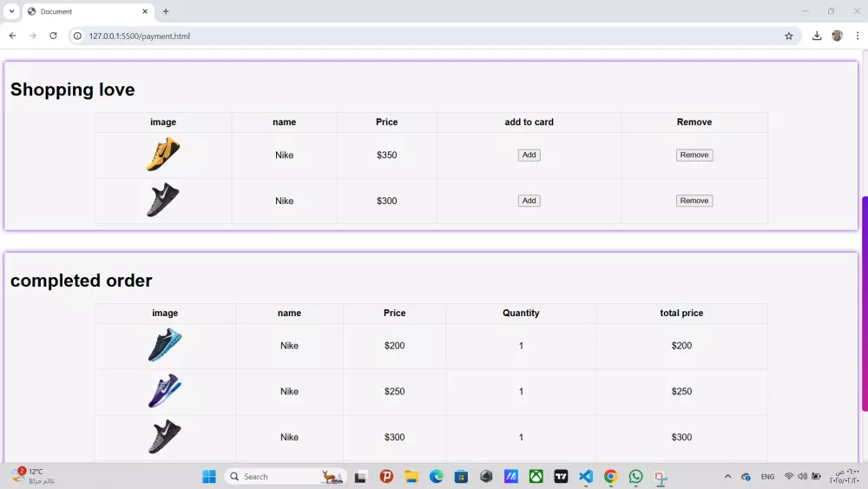868x489 pixels.
Task: Open Microsoft Edge from the taskbar
Action: 437,476
